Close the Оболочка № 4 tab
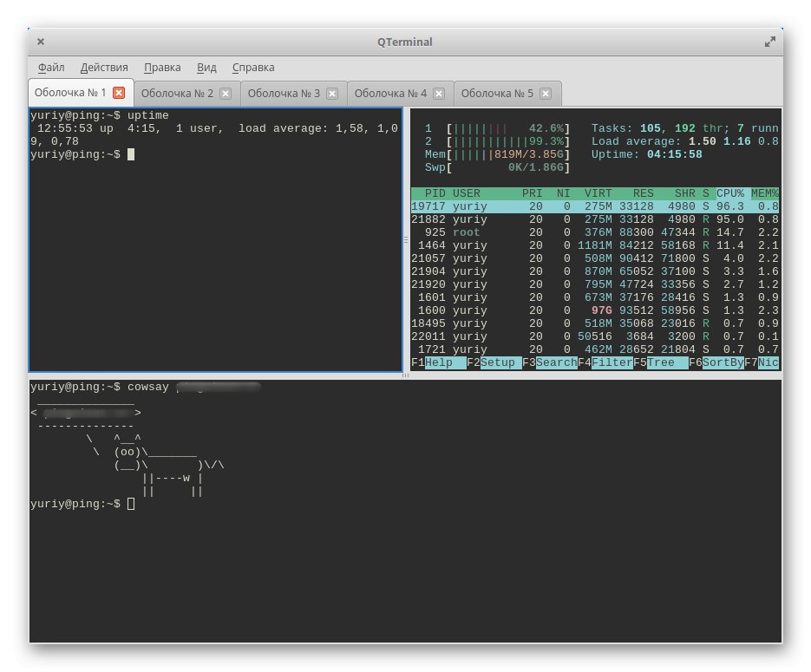This screenshot has height=672, width=811. coord(440,94)
